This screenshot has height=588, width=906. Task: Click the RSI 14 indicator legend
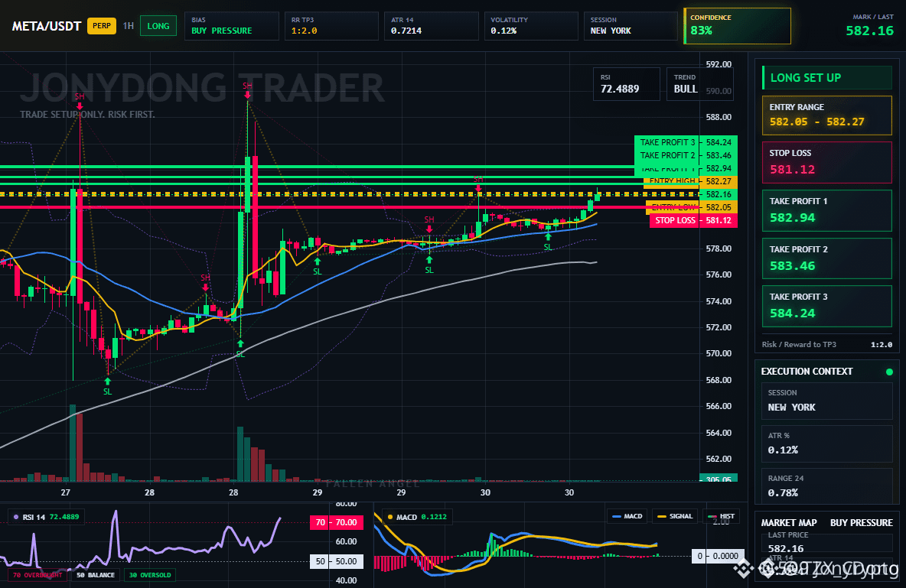tap(47, 517)
